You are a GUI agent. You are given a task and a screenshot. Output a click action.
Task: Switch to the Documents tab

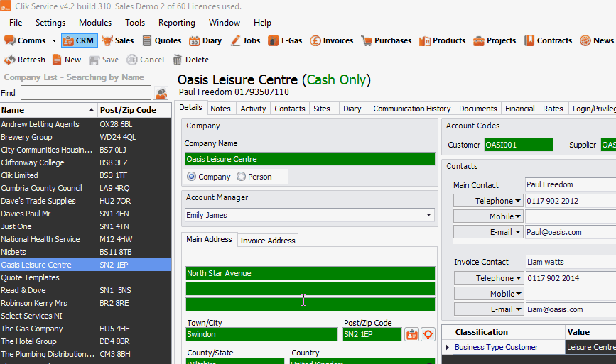(x=477, y=109)
